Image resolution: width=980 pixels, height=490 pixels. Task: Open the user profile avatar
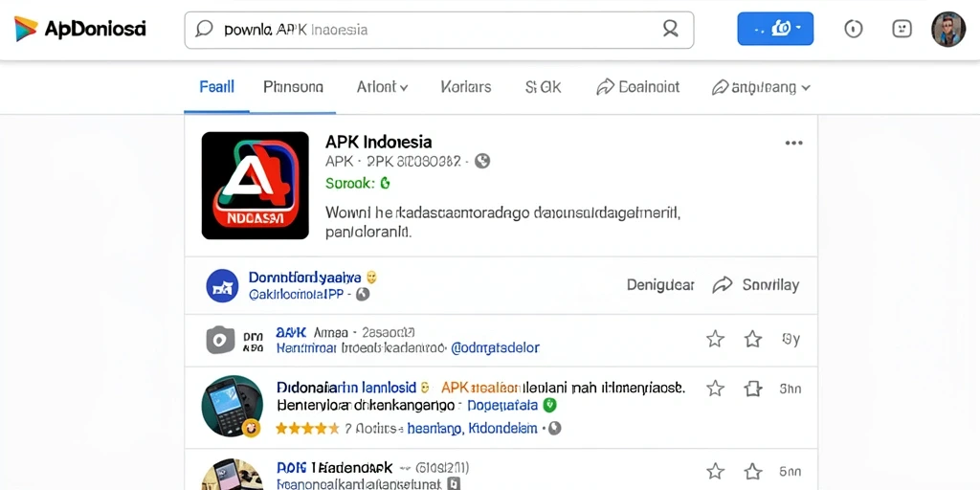948,29
